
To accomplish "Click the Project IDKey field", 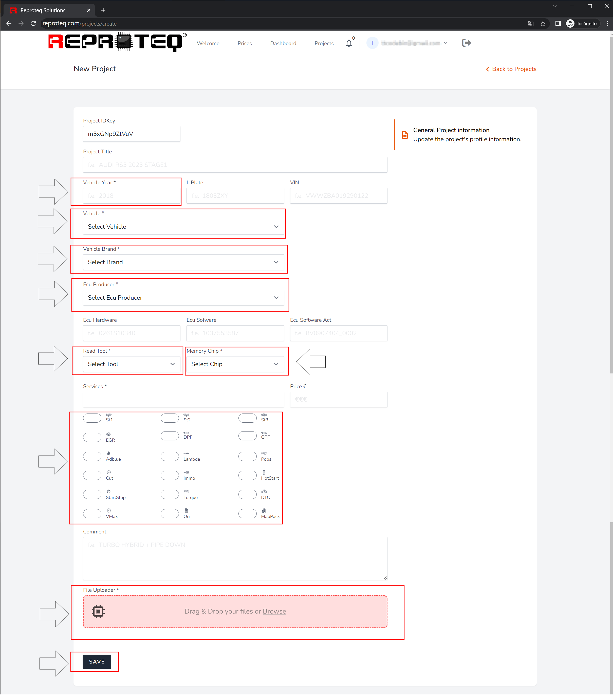I will pos(132,134).
